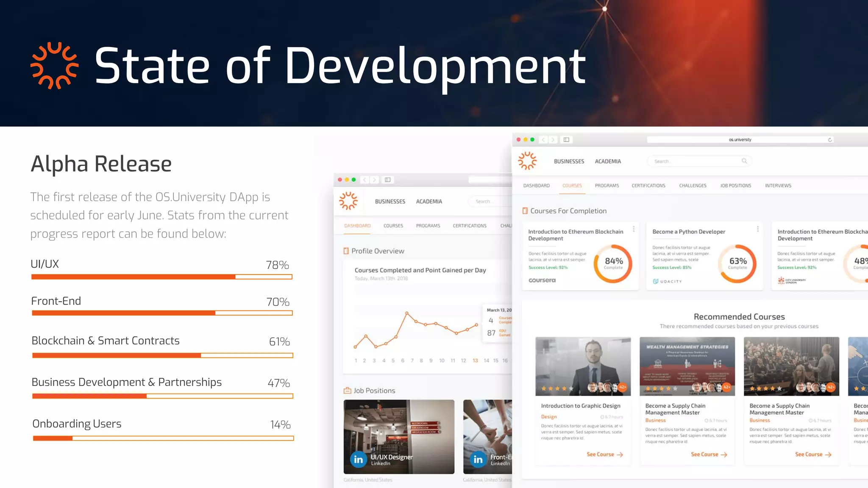Click the LinkedIn icon on UI/UX Designer job
Image resolution: width=868 pixels, height=488 pixels.
[359, 460]
